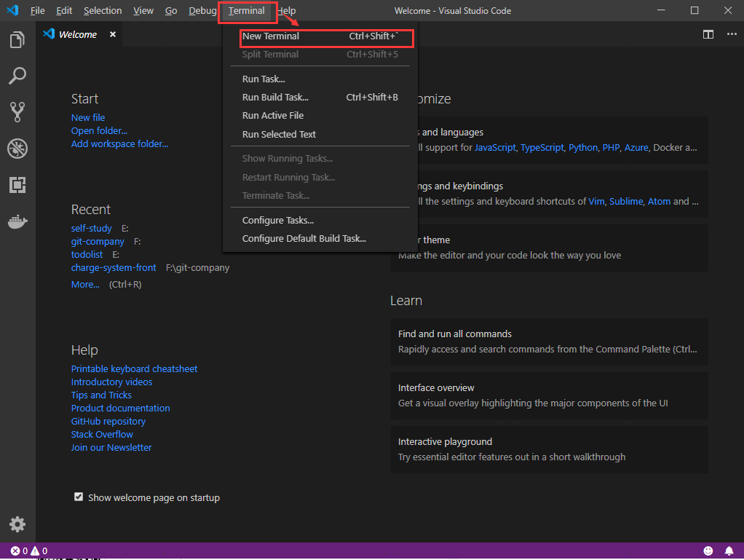Toggle Show welcome page on startup
Viewport: 744px width, 560px height.
[79, 497]
